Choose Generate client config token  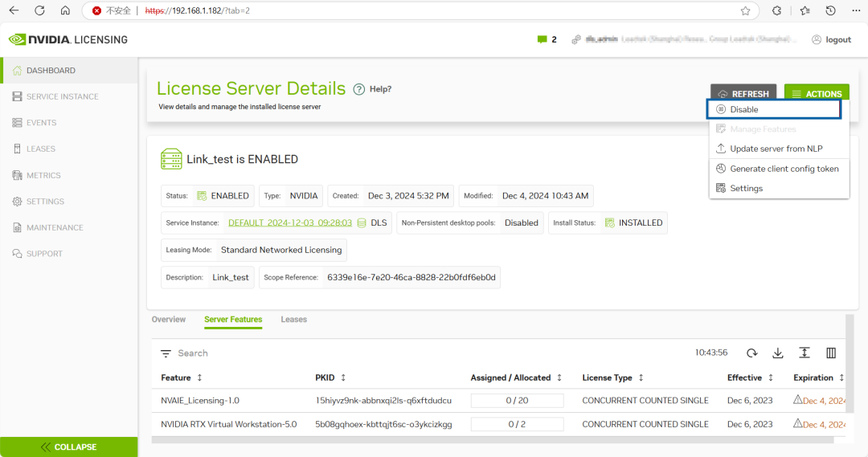click(x=779, y=169)
